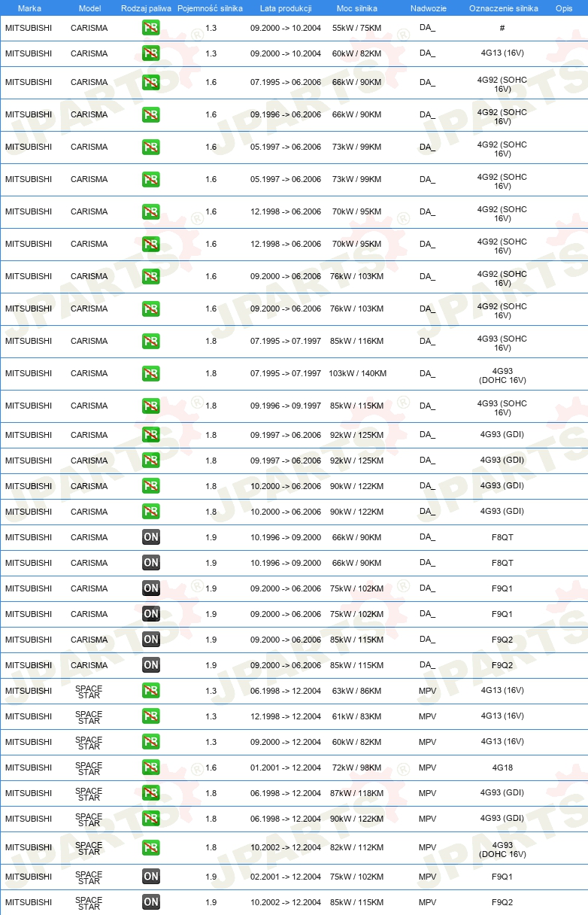This screenshot has width=588, height=915.
Task: Click the petrol icon in the 4G18 Space Star row
Action: tap(151, 768)
